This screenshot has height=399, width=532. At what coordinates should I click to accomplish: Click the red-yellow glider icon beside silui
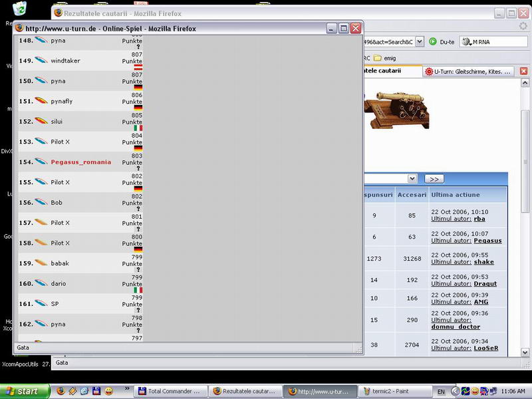(41, 121)
